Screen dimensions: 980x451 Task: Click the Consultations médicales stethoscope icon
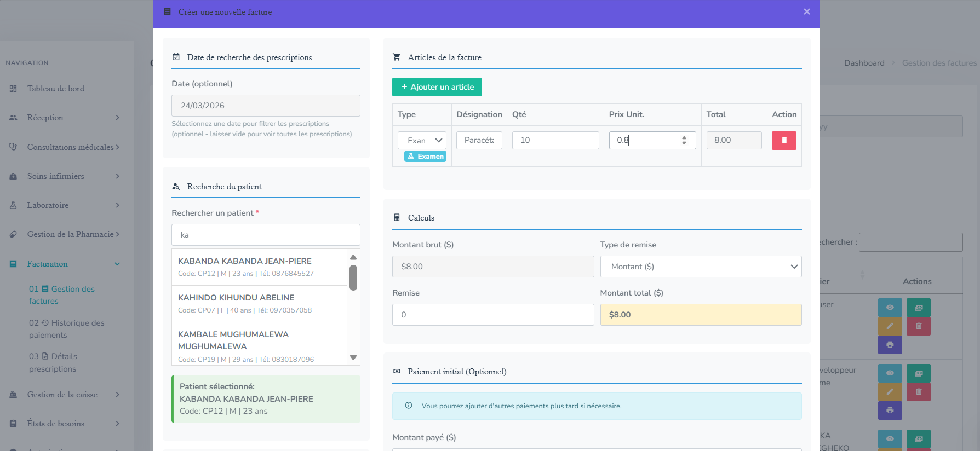click(x=13, y=147)
